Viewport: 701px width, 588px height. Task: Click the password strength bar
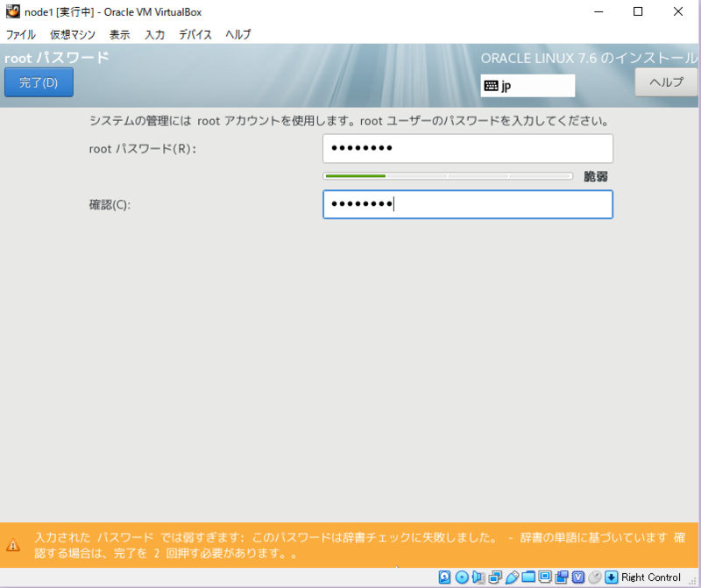(448, 176)
